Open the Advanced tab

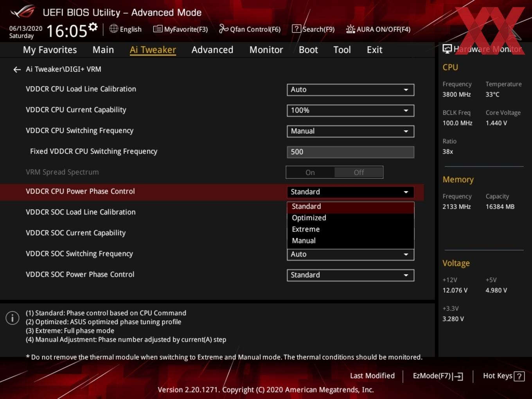(212, 50)
